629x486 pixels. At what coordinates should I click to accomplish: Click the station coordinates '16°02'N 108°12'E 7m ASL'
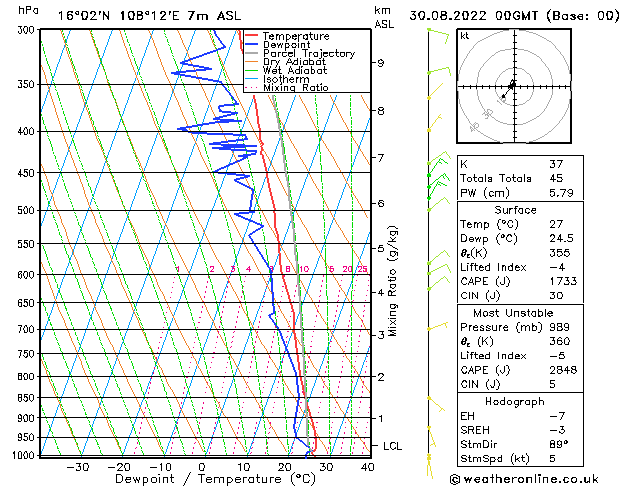(x=149, y=16)
